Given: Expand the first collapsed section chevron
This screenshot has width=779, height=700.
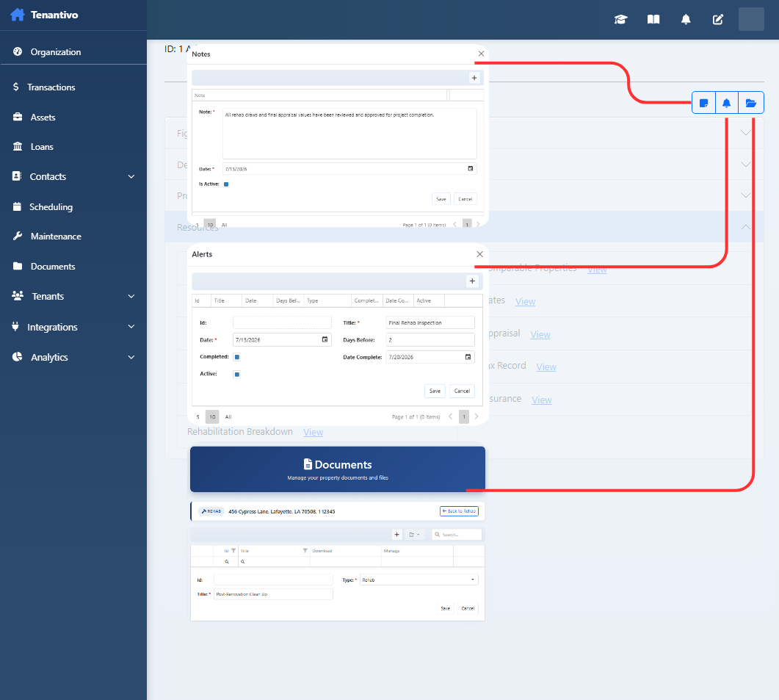Looking at the screenshot, I should 746,133.
